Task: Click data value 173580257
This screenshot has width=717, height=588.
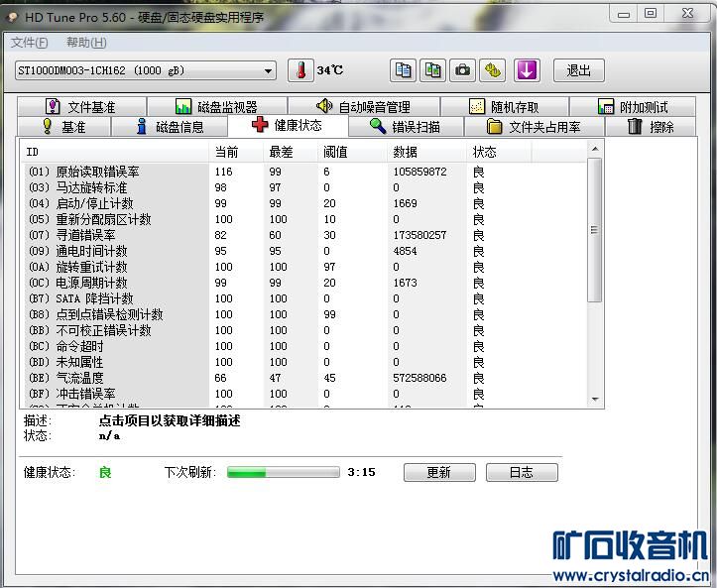Action: pyautogui.click(x=419, y=235)
